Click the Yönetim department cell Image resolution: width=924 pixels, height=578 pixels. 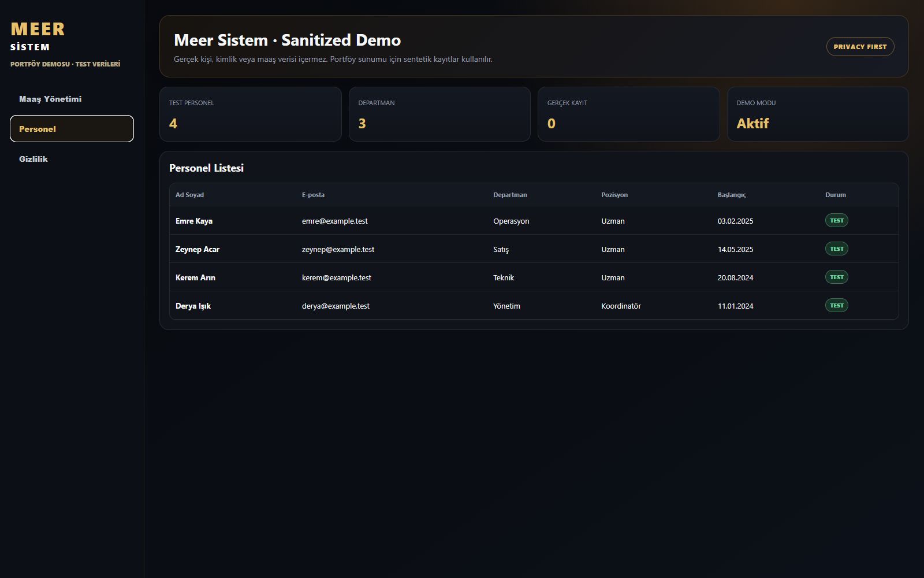point(506,306)
